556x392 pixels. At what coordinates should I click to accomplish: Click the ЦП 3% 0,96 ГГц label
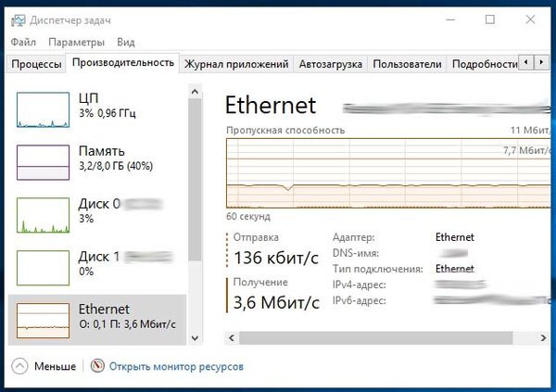pyautogui.click(x=107, y=106)
